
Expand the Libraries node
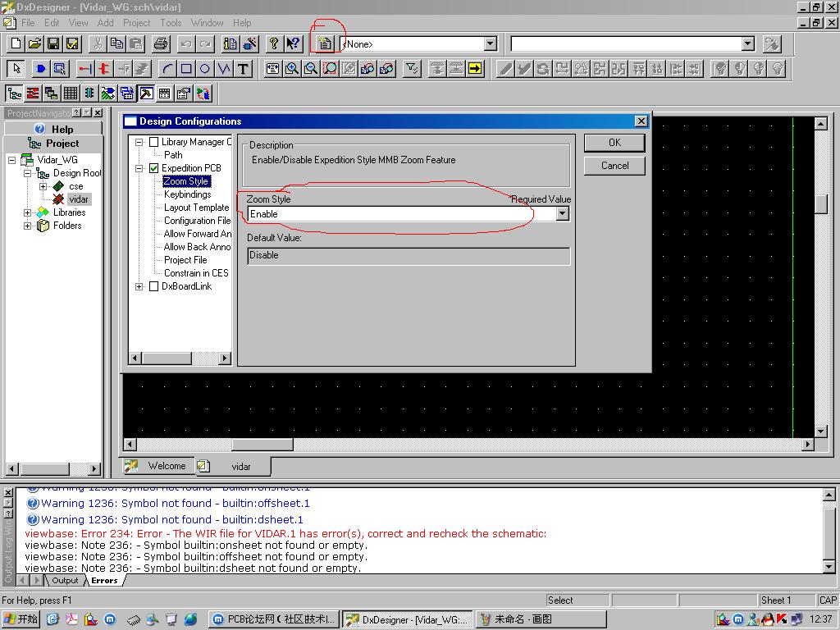(27, 212)
